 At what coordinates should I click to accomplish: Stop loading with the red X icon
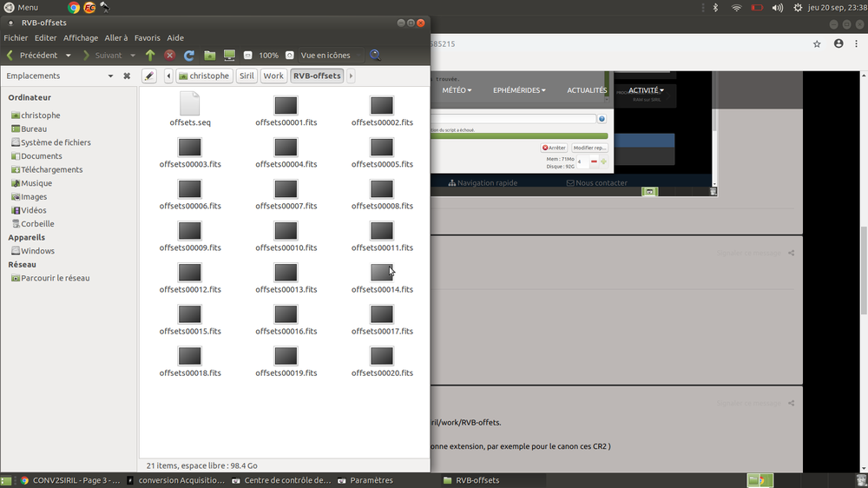click(170, 55)
